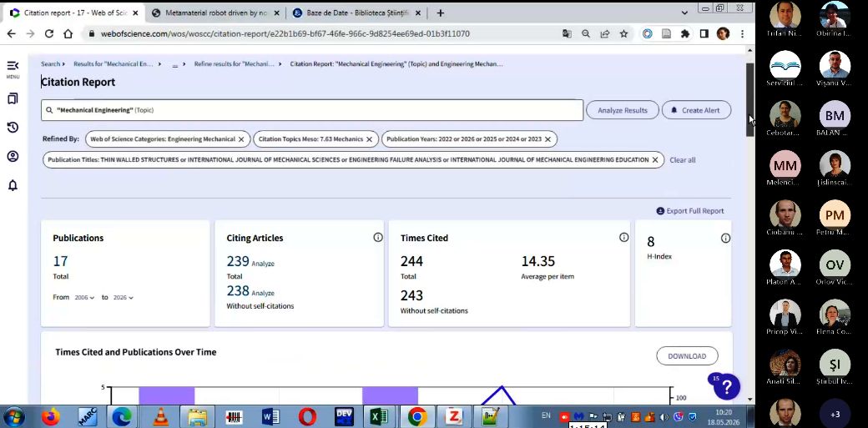Open the marked list icon in sidebar

(13, 98)
